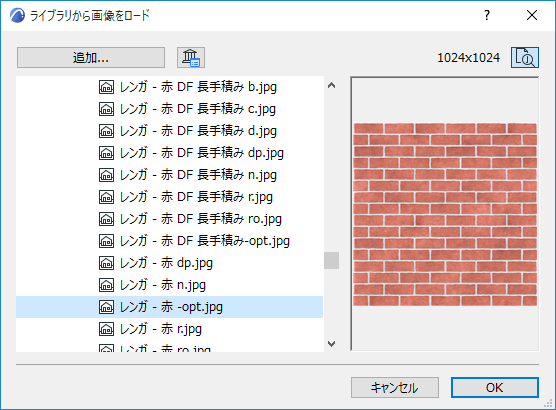This screenshot has width=556, height=410.
Task: Select レンガ - 赤 DF 長手積み r.jpg
Action: [x=169, y=197]
